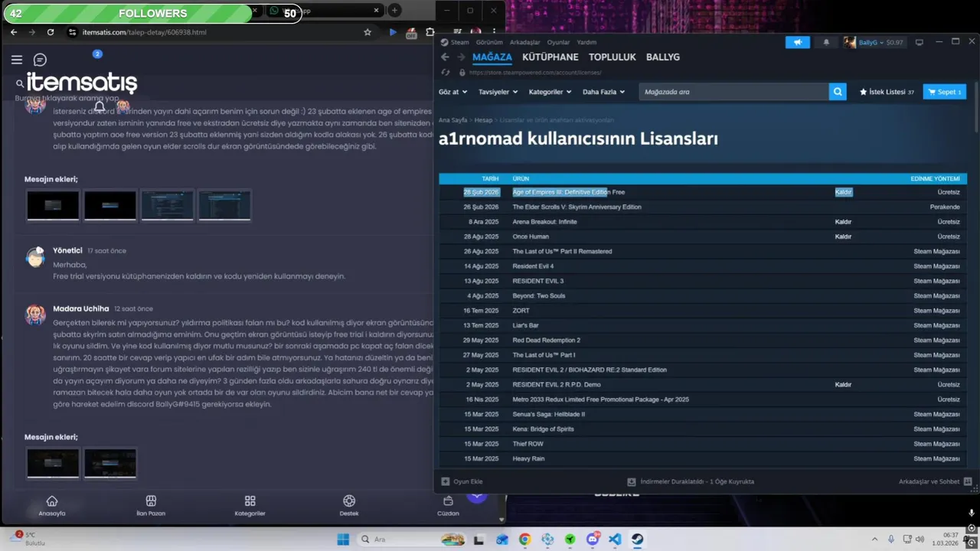Expand the Daha Fazla dropdown
The image size is (980, 551).
[603, 92]
